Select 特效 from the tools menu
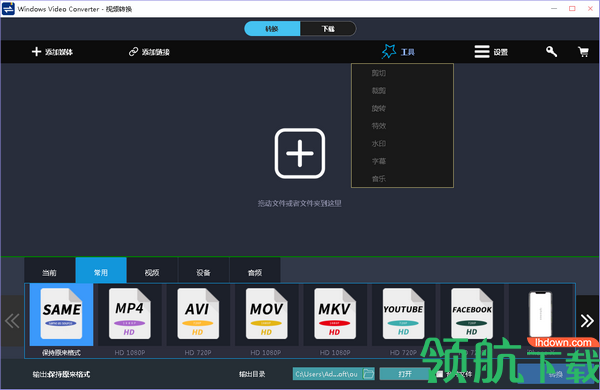 [x=379, y=126]
